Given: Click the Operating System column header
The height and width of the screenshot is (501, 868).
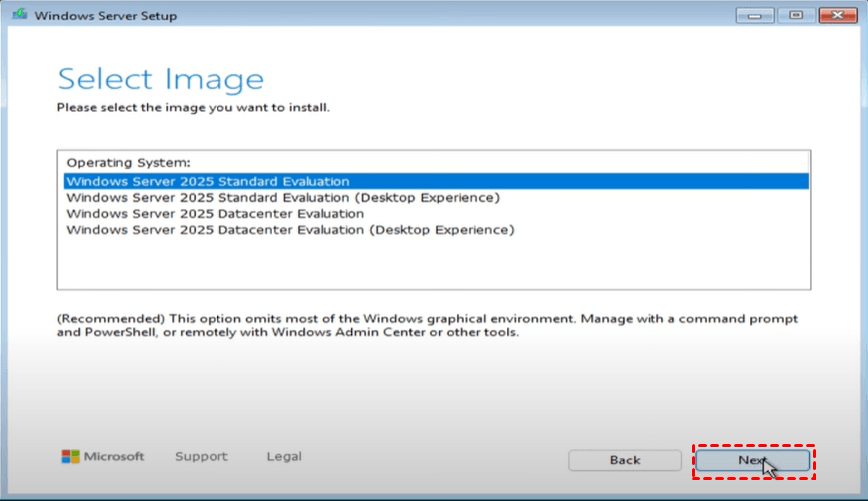Looking at the screenshot, I should [x=128, y=162].
